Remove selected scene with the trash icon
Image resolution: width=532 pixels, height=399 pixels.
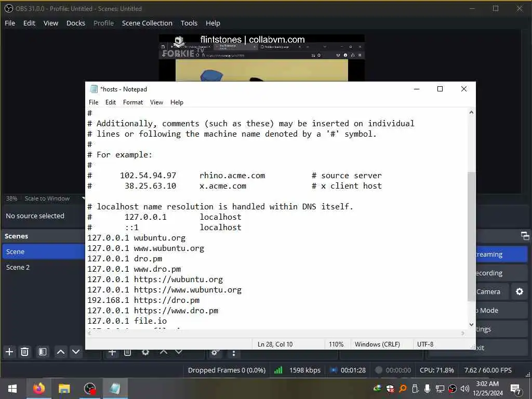click(x=24, y=352)
